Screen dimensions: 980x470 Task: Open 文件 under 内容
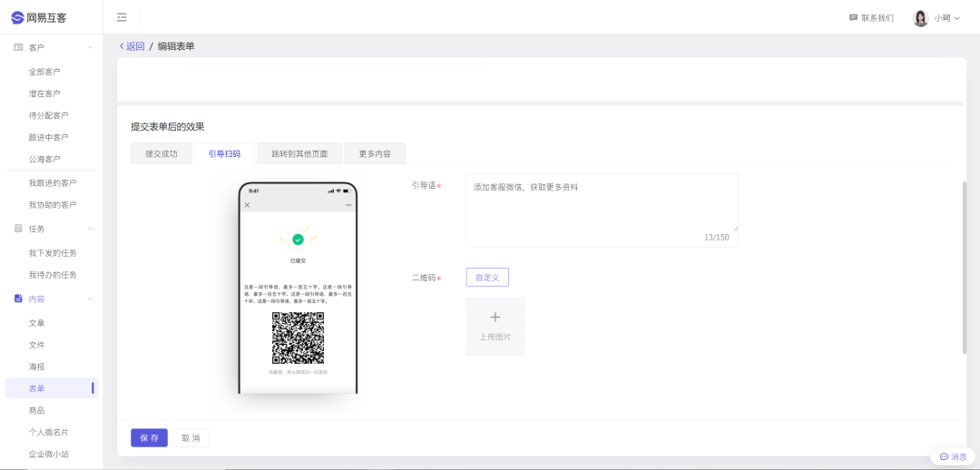[x=37, y=345]
